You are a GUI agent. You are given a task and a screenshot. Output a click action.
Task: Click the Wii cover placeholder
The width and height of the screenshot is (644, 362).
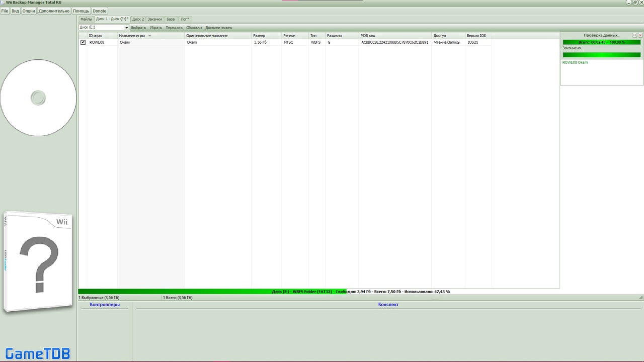[x=38, y=263]
